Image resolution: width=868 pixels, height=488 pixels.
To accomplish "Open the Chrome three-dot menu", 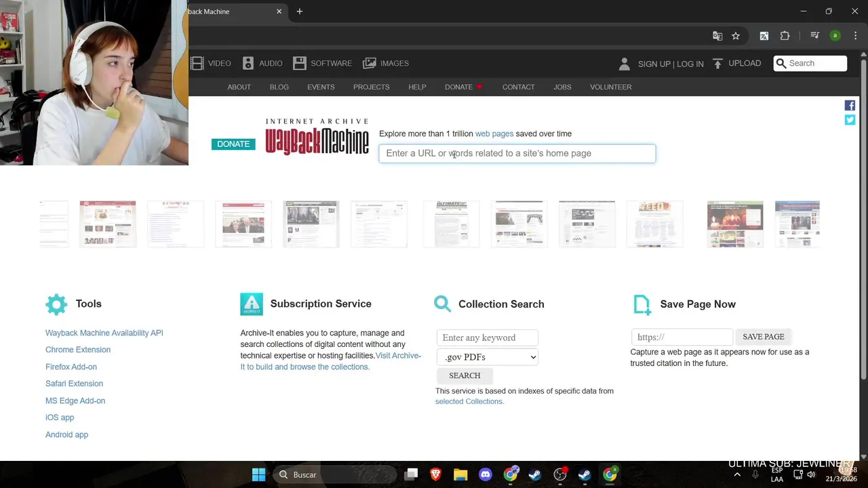I will point(855,36).
